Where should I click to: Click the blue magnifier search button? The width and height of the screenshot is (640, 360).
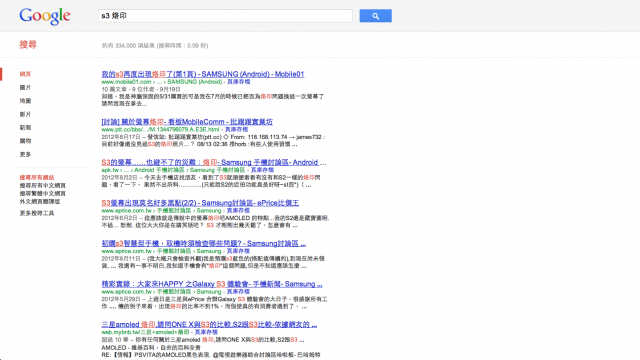click(376, 16)
